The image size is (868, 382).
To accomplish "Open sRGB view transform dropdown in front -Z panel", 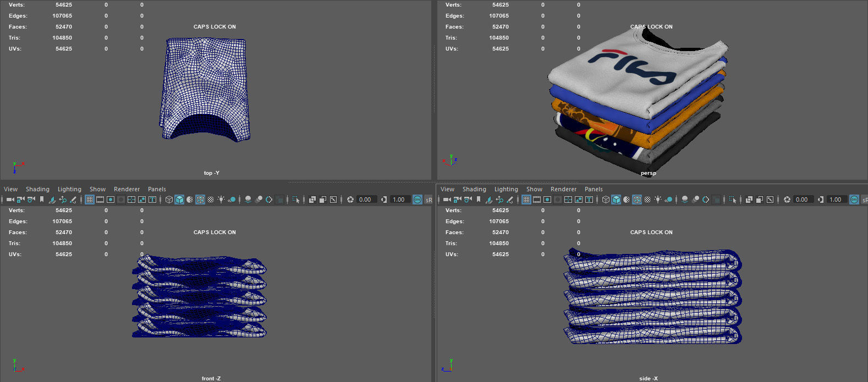I will (x=428, y=200).
